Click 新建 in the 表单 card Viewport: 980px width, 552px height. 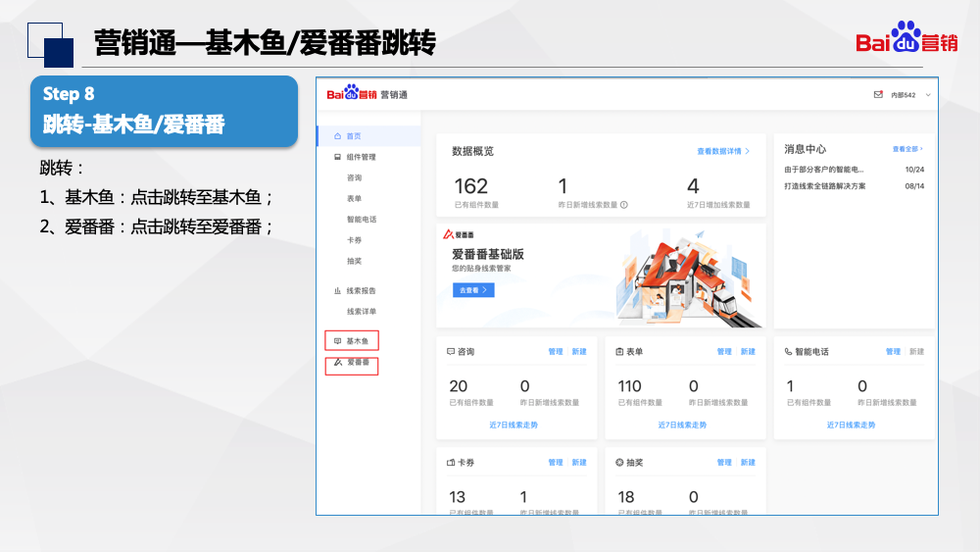[x=748, y=351]
